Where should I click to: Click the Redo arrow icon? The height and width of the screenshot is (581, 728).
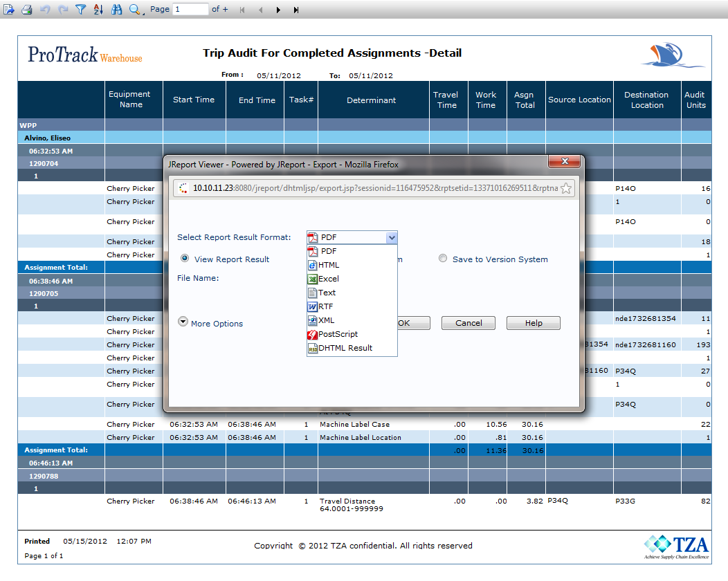63,9
